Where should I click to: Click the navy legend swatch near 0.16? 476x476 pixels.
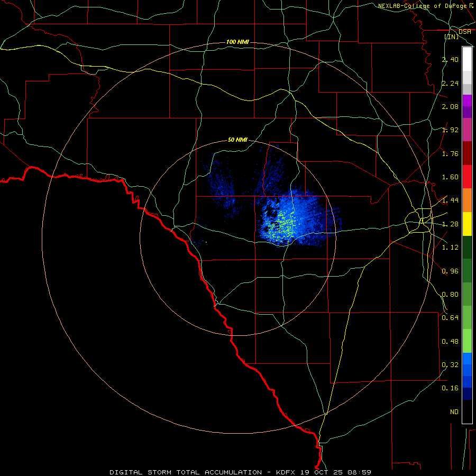(467, 393)
